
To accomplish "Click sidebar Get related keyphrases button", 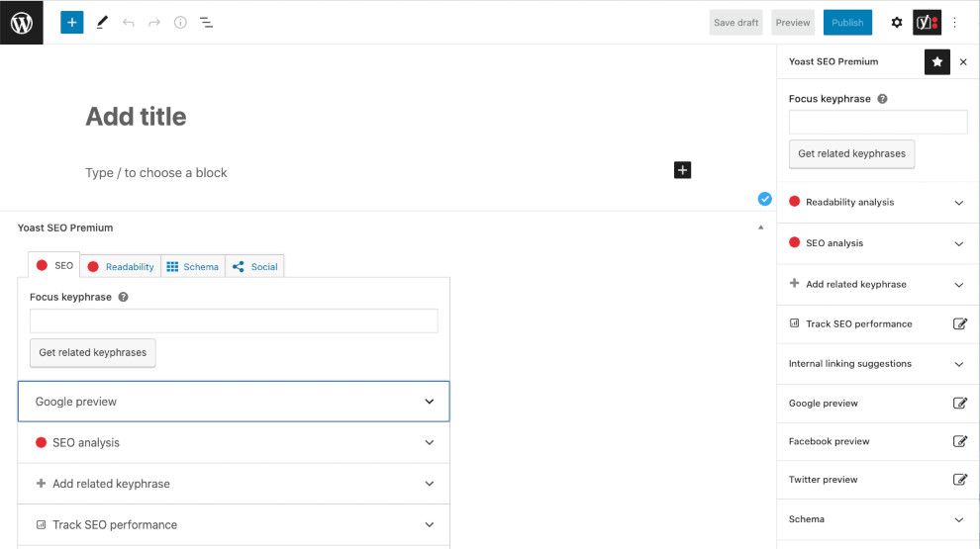I will point(851,154).
